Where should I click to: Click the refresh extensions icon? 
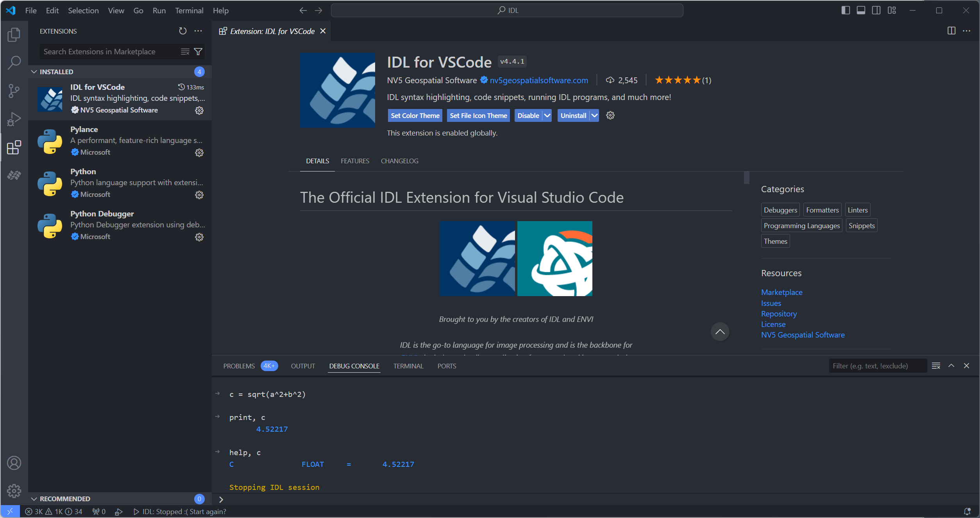tap(182, 31)
